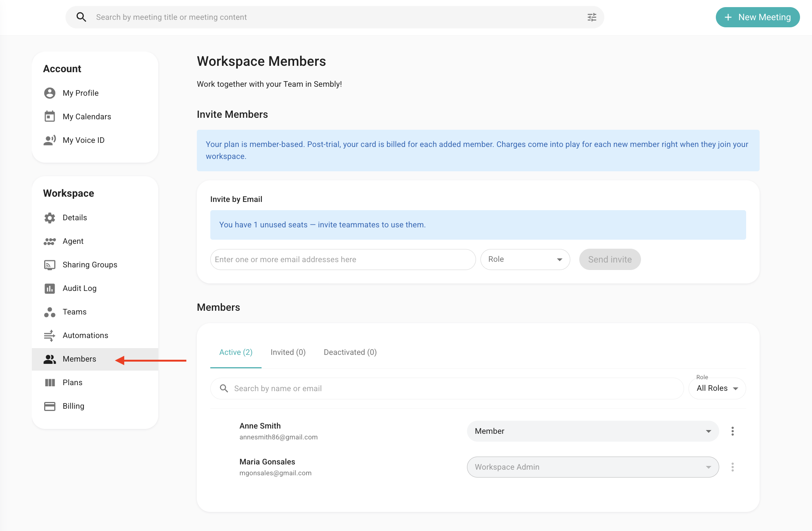Expand the Role dropdown for invite

point(525,260)
